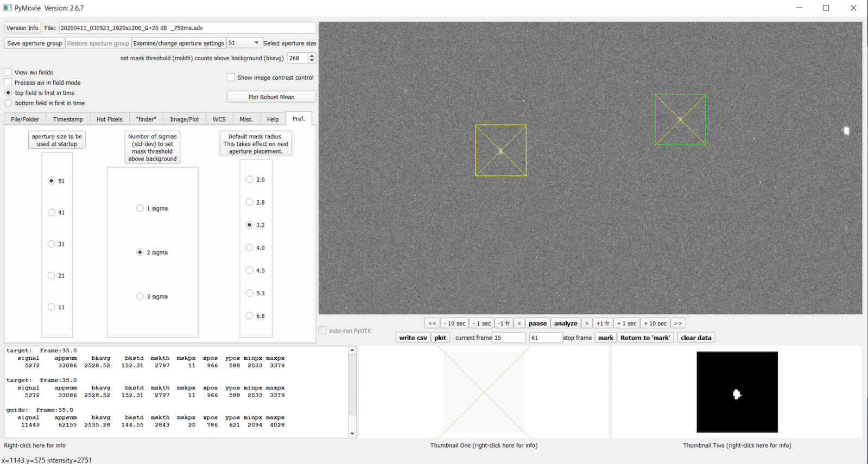
Task: Click the File path input field
Action: click(187, 28)
